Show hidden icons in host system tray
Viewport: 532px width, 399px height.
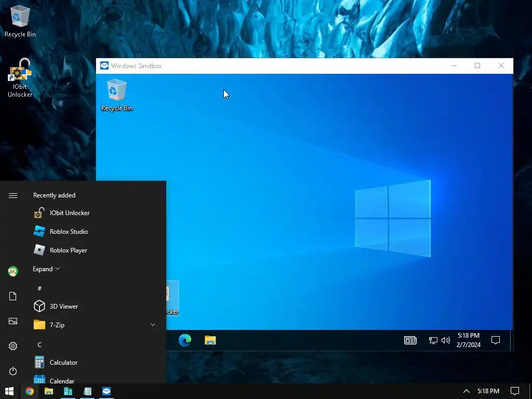pos(467,391)
